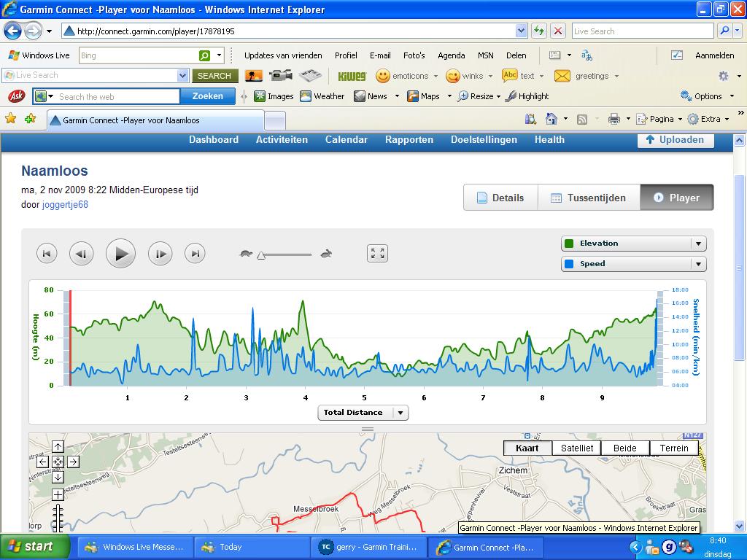Click the red playhead marker on chart

click(71, 338)
